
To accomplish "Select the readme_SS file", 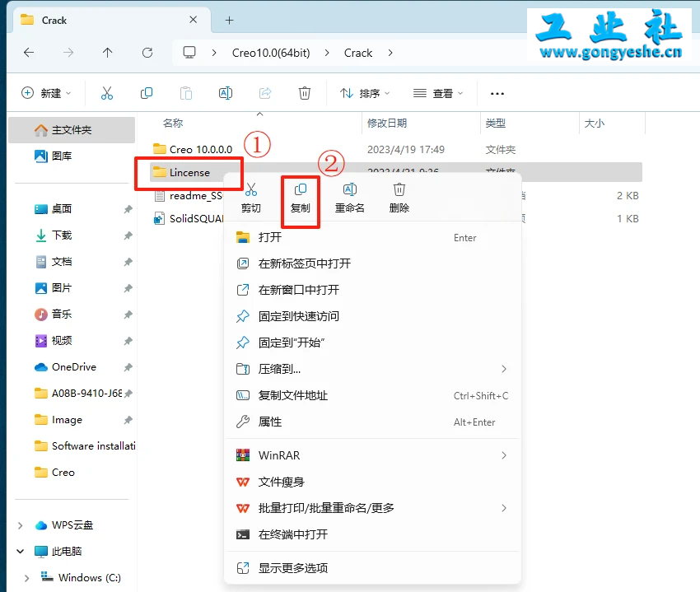I will 188,195.
